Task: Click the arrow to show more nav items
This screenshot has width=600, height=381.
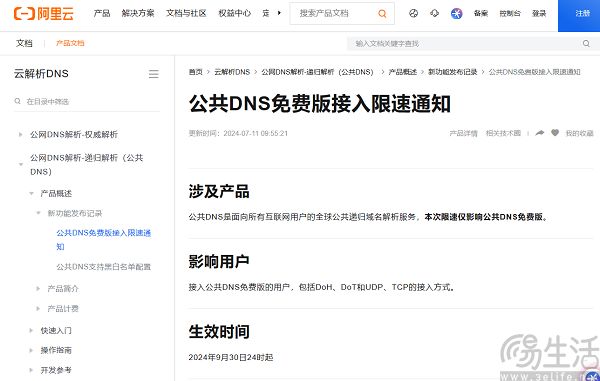Action: (x=279, y=13)
